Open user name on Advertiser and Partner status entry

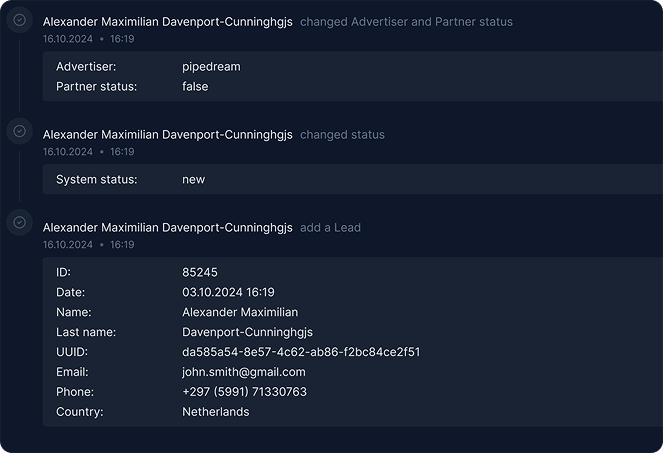tap(167, 22)
